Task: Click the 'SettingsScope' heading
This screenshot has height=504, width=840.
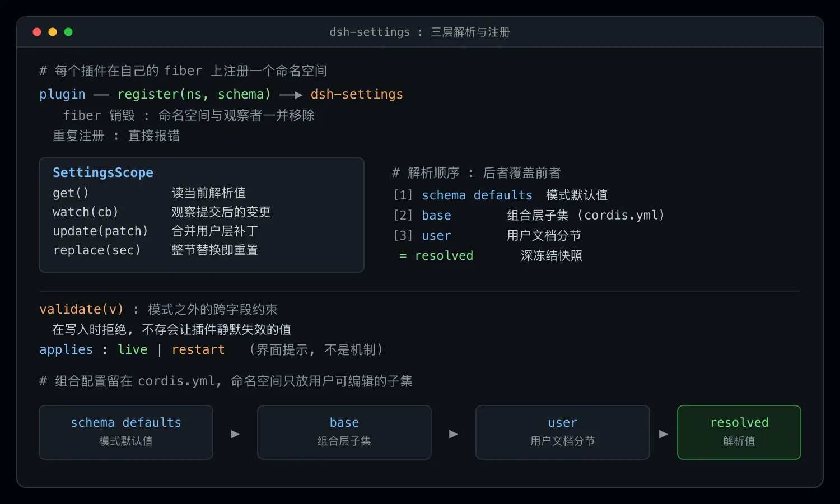Action: [103, 173]
